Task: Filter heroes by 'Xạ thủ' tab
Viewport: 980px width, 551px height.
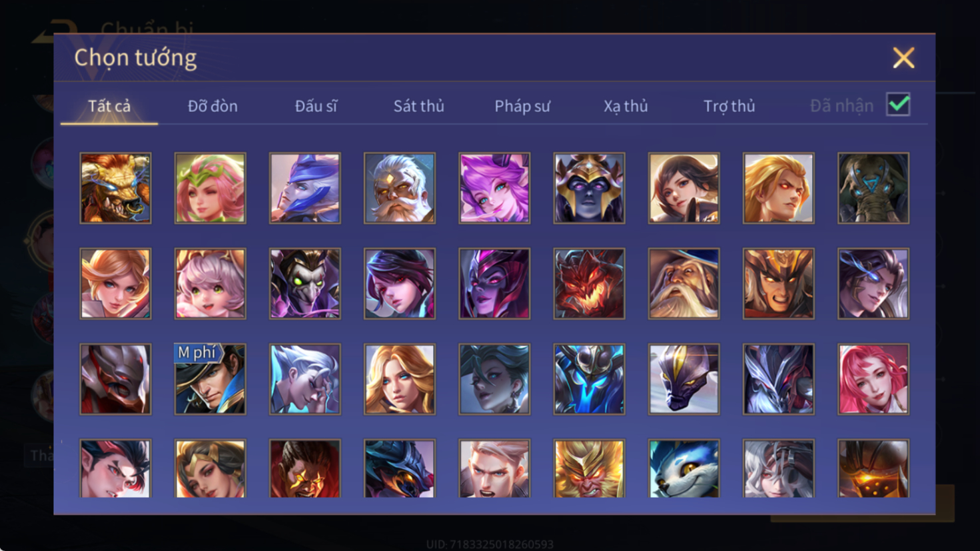Action: point(626,106)
